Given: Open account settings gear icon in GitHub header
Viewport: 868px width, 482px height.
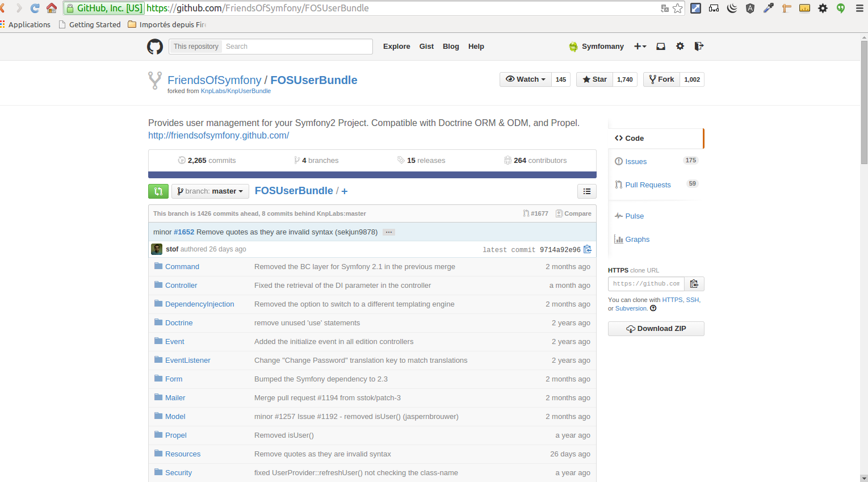Looking at the screenshot, I should click(x=680, y=47).
